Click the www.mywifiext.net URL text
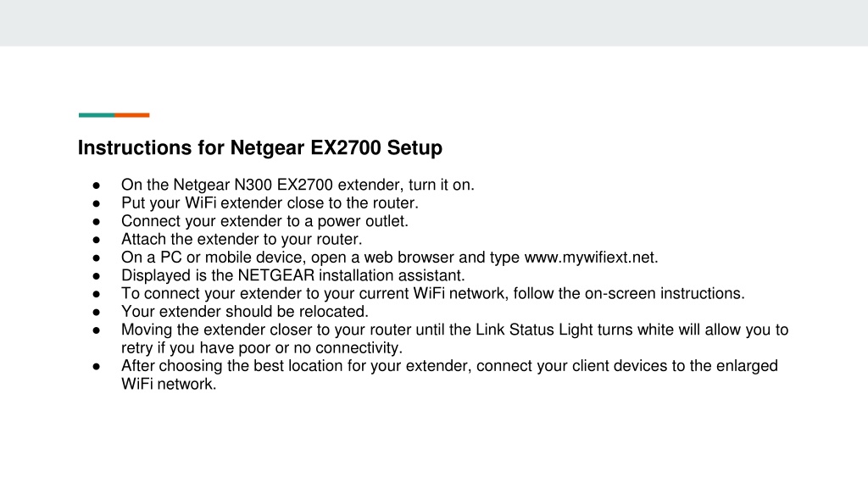This screenshot has width=868, height=488. click(591, 258)
